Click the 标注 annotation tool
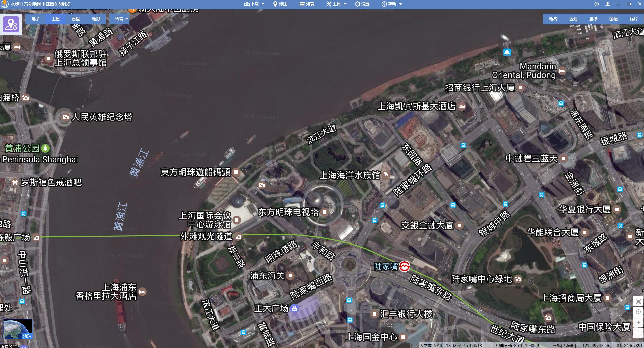This screenshot has height=348, width=644. pyautogui.click(x=280, y=4)
